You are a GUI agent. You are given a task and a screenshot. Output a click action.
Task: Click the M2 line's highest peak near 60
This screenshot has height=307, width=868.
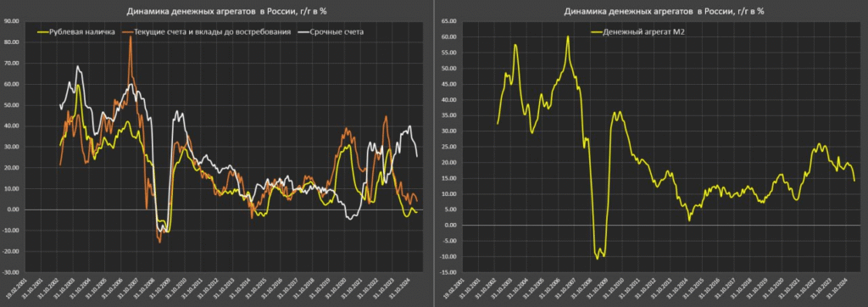[567, 36]
